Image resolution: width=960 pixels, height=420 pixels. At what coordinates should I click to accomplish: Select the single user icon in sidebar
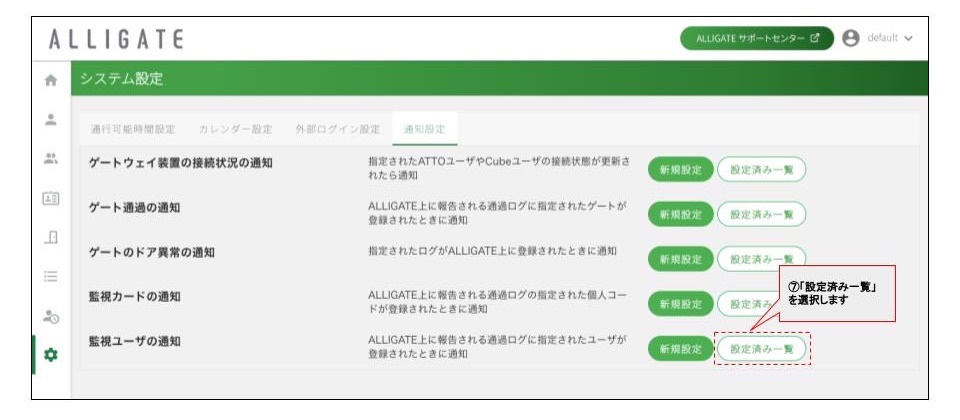[51, 119]
